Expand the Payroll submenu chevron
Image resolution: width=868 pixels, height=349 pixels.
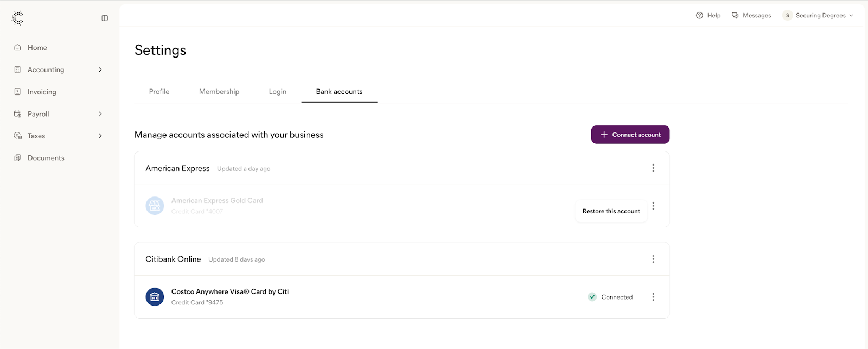(100, 114)
